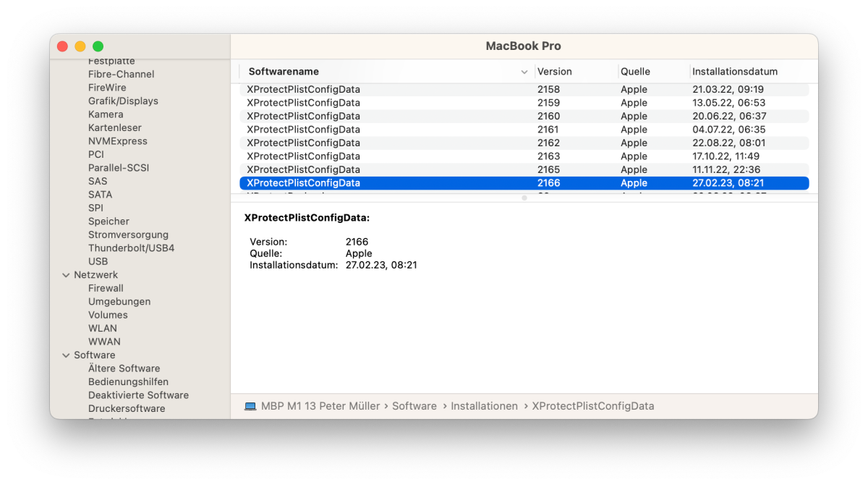Click the laptop icon in path bar

(250, 407)
